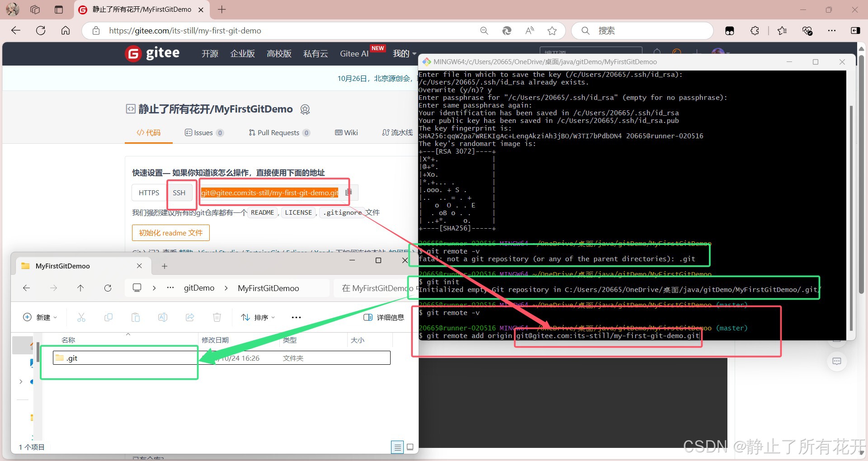This screenshot has width=868, height=461.
Task: Click 初始化 readme 文件 button
Action: point(171,233)
